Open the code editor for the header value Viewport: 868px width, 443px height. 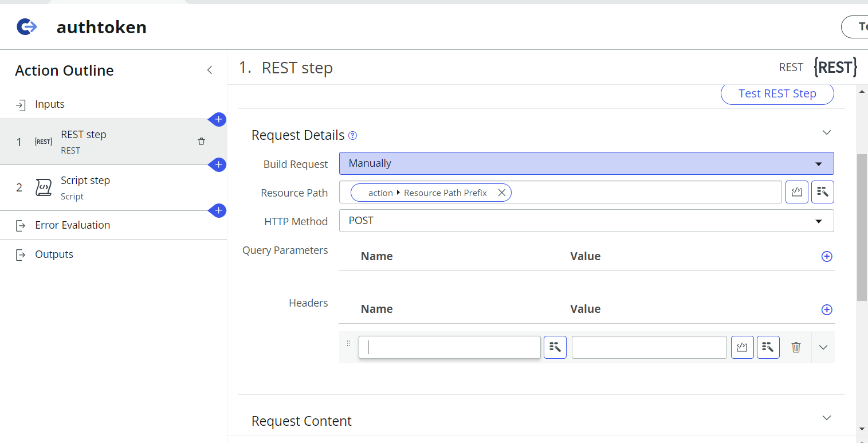tap(742, 347)
